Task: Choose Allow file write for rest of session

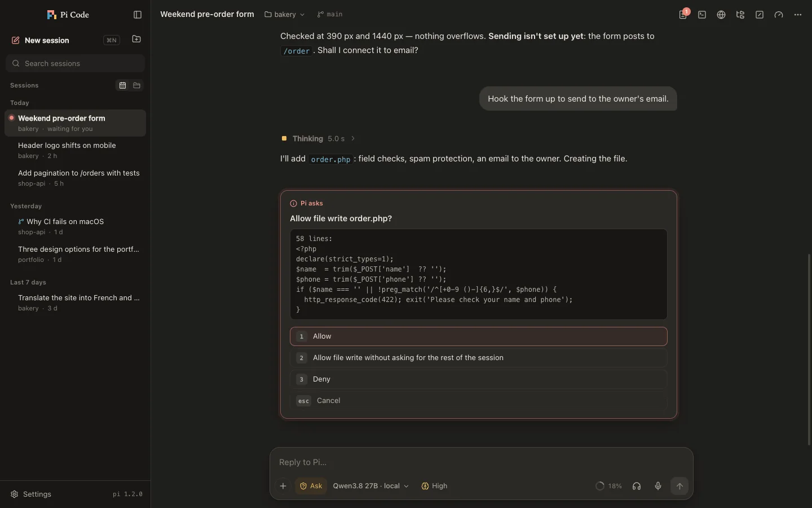Action: coord(479,358)
